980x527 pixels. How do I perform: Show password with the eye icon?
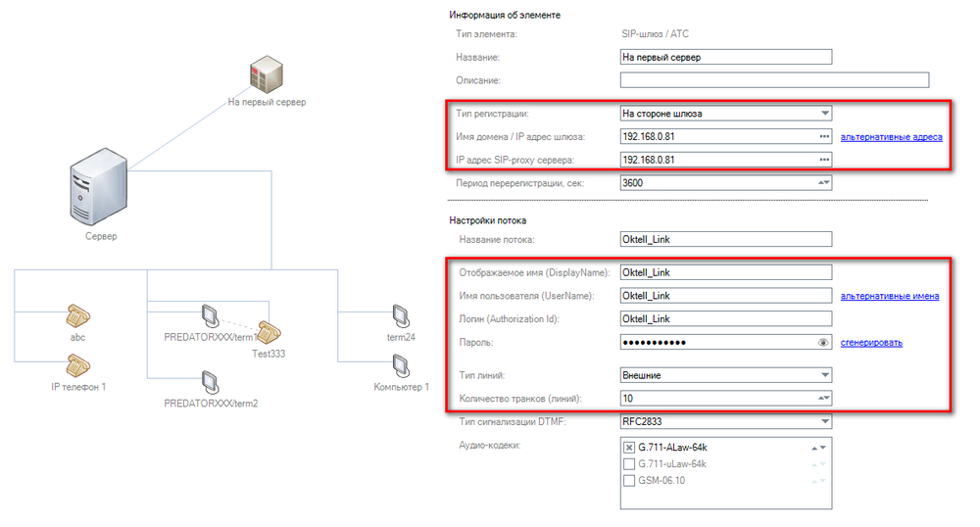(x=823, y=343)
